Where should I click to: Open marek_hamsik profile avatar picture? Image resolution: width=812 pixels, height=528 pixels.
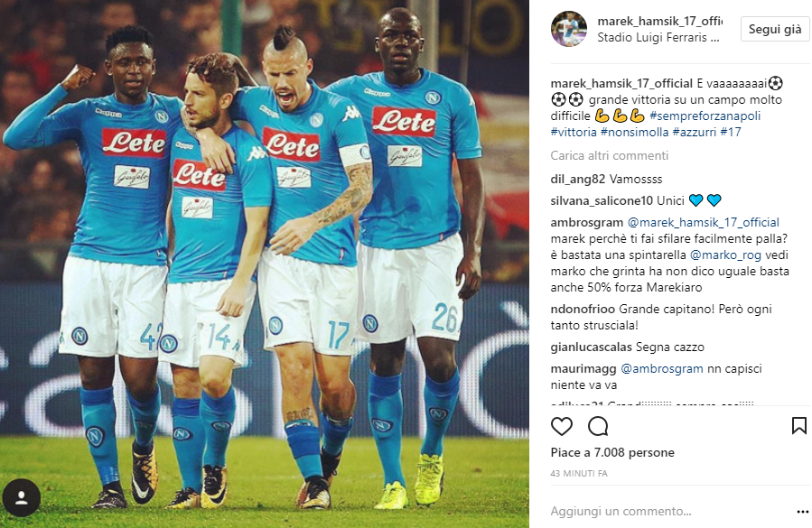tap(569, 29)
